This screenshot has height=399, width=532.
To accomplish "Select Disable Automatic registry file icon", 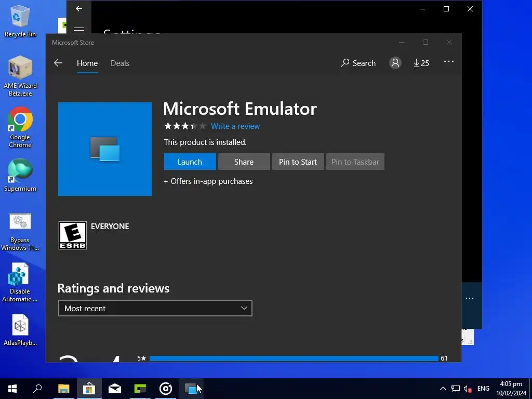I will click(20, 283).
